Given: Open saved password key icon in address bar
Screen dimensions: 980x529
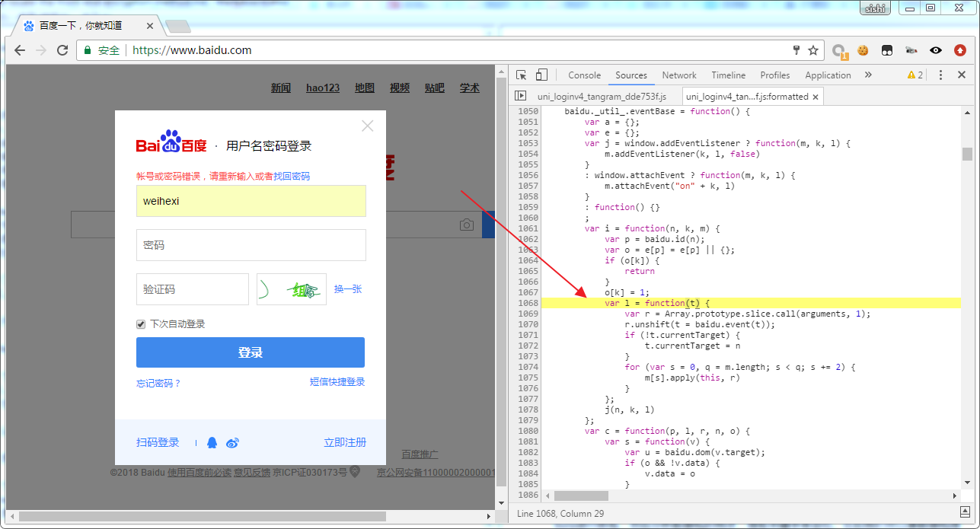Looking at the screenshot, I should pos(796,50).
